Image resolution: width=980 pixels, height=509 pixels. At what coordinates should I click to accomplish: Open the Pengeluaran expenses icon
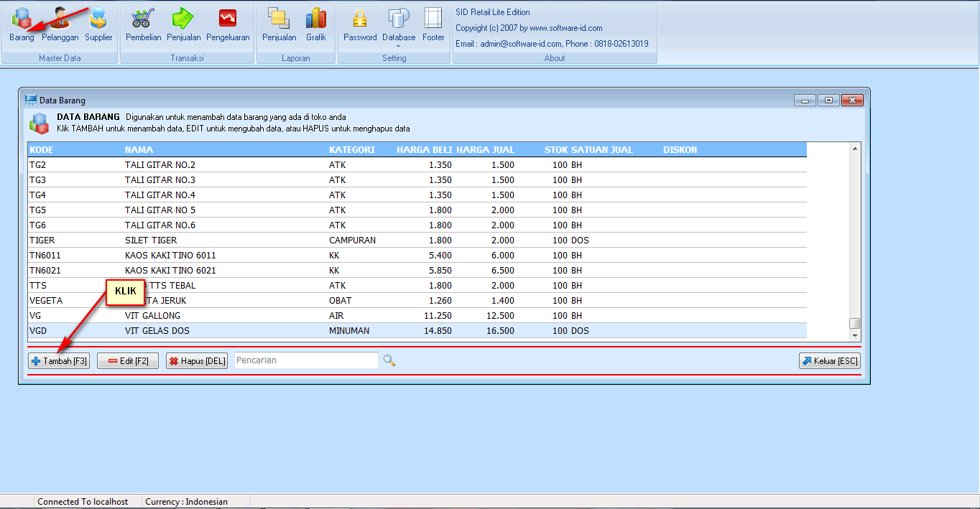tap(228, 24)
